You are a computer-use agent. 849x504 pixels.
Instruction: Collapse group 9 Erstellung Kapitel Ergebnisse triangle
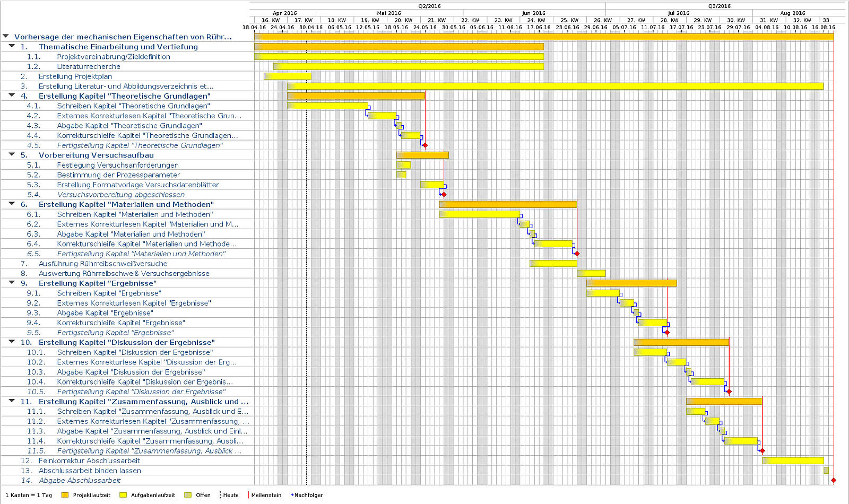pyautogui.click(x=12, y=283)
